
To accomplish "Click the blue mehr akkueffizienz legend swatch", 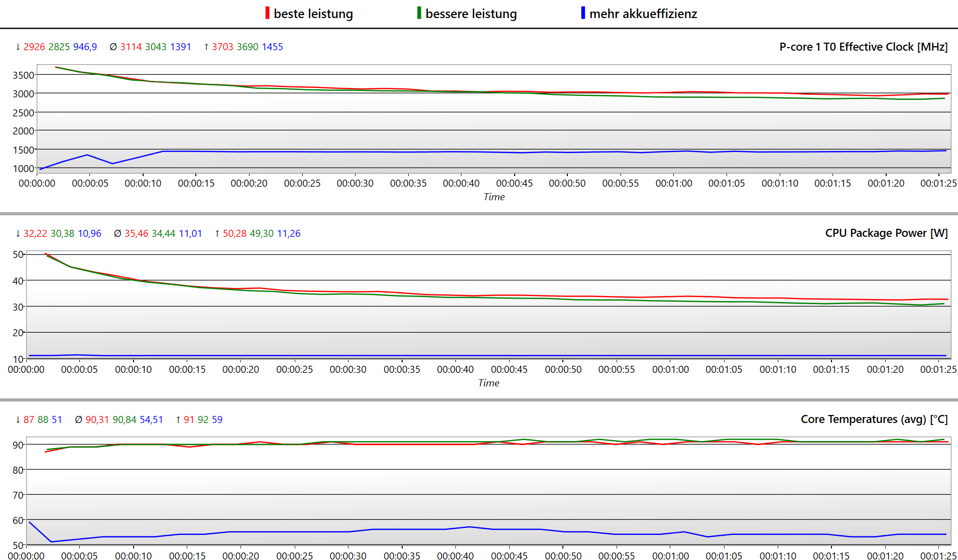I will (x=583, y=13).
